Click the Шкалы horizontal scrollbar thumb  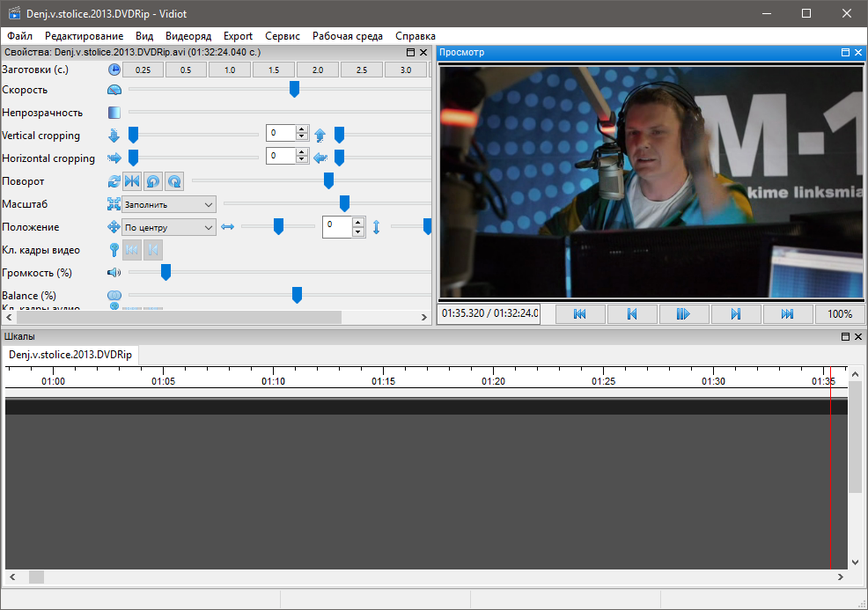(x=37, y=577)
